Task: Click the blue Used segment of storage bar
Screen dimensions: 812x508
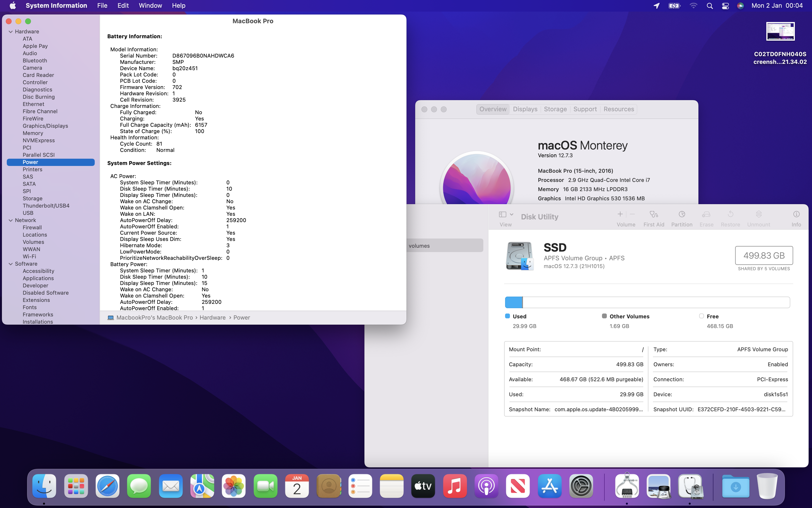Action: (x=514, y=302)
